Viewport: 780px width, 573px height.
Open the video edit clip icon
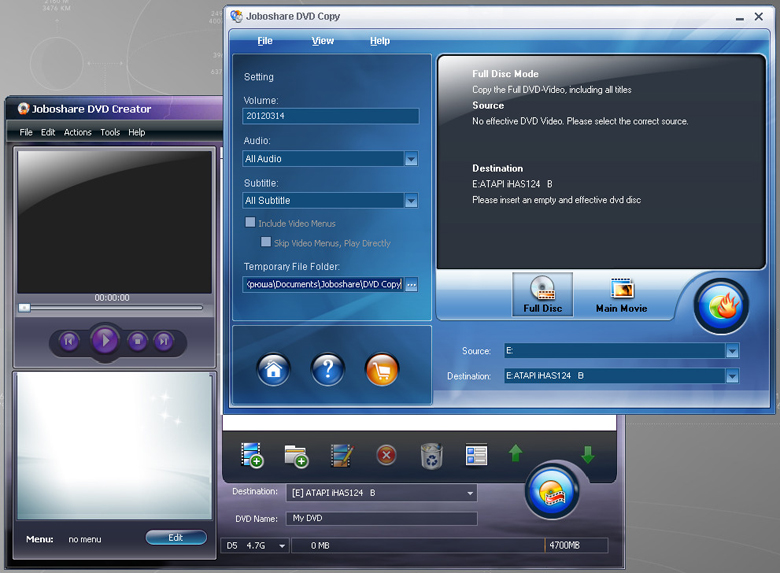pos(342,455)
